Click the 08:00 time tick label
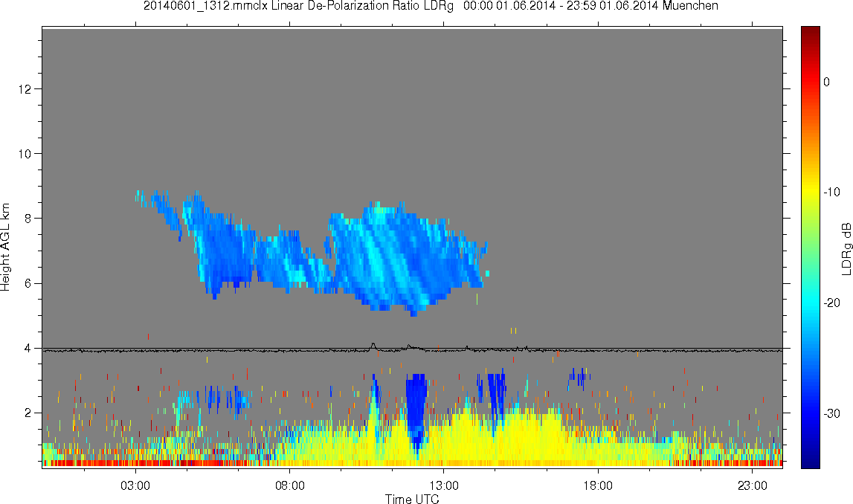Viewport: 853px width, 504px height. point(289,485)
